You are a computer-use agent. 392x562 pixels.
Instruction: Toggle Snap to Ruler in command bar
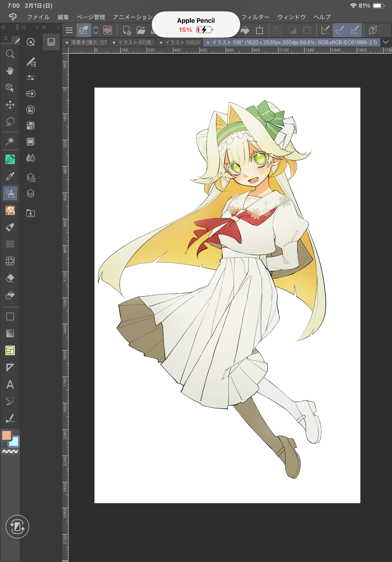(x=325, y=30)
